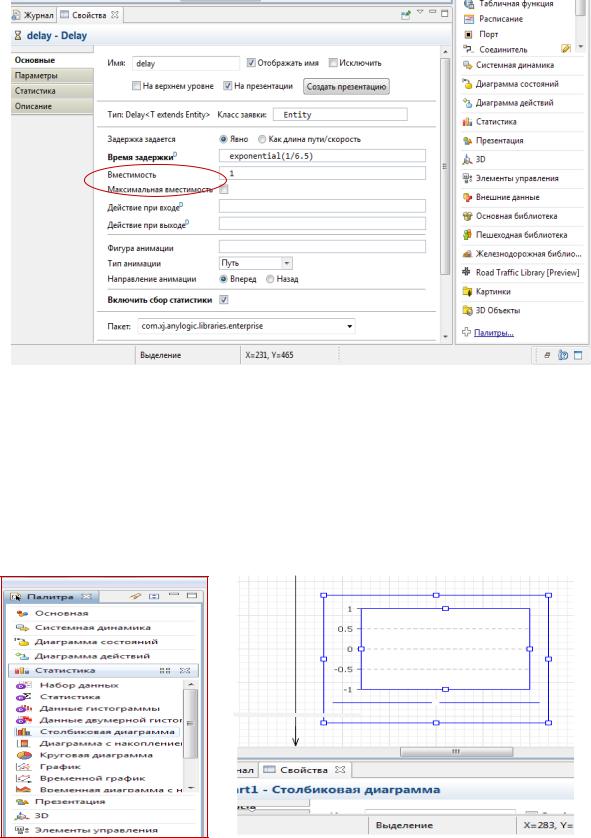Select Как длина пути/скорость radio option
591x838 pixels.
[262, 139]
